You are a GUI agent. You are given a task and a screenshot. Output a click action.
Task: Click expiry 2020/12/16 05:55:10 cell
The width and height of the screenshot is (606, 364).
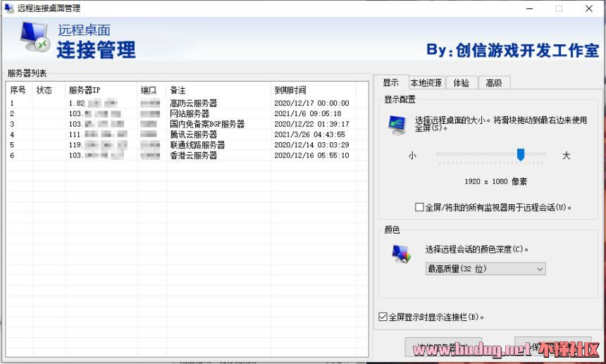coord(311,155)
